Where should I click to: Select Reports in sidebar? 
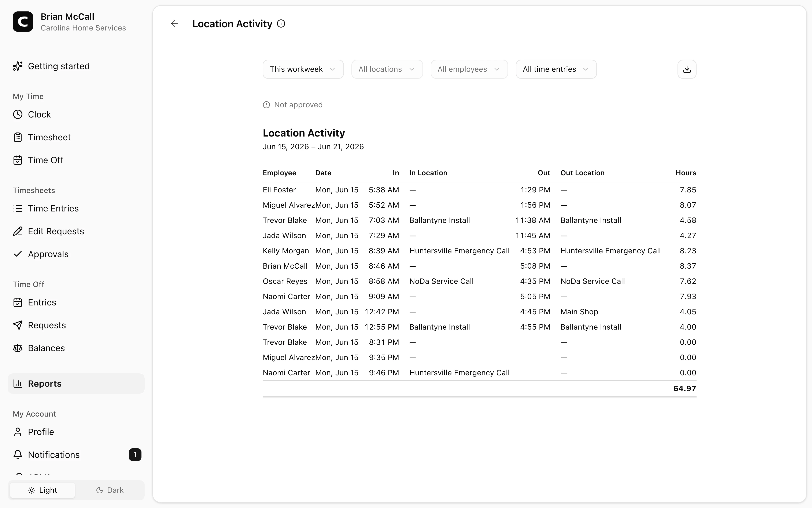pyautogui.click(x=76, y=384)
